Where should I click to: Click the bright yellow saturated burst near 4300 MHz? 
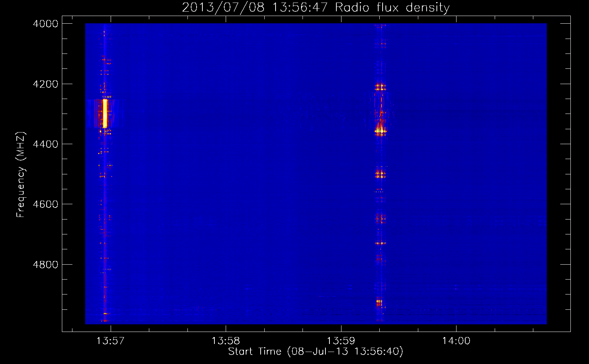coord(105,113)
